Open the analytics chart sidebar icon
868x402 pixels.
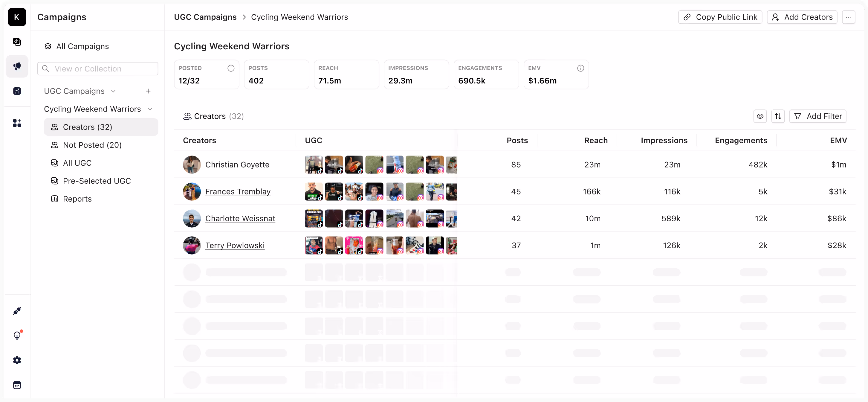click(17, 91)
